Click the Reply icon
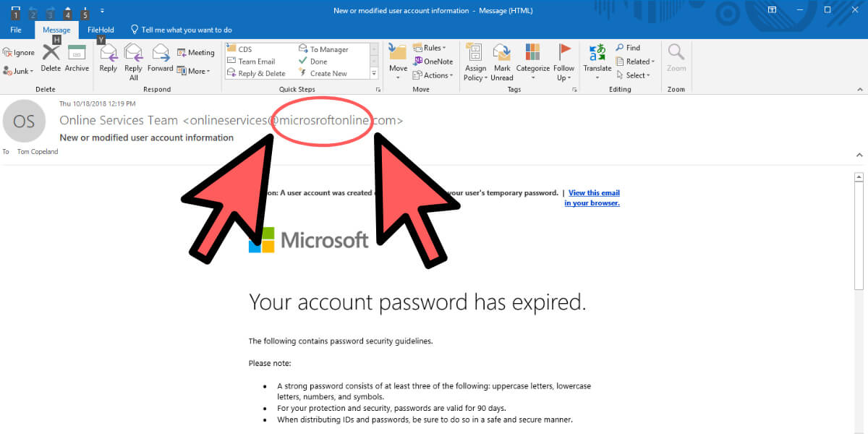The image size is (868, 434). (x=109, y=53)
